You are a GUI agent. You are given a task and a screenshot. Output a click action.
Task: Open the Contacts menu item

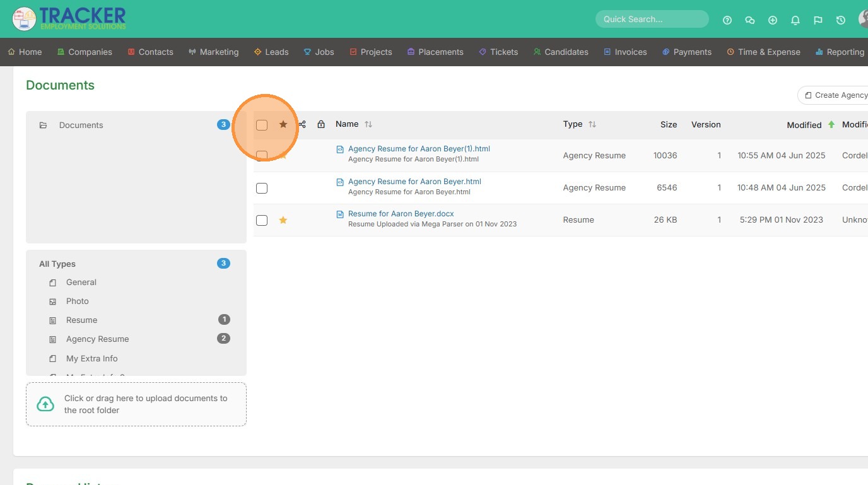pyautogui.click(x=150, y=52)
